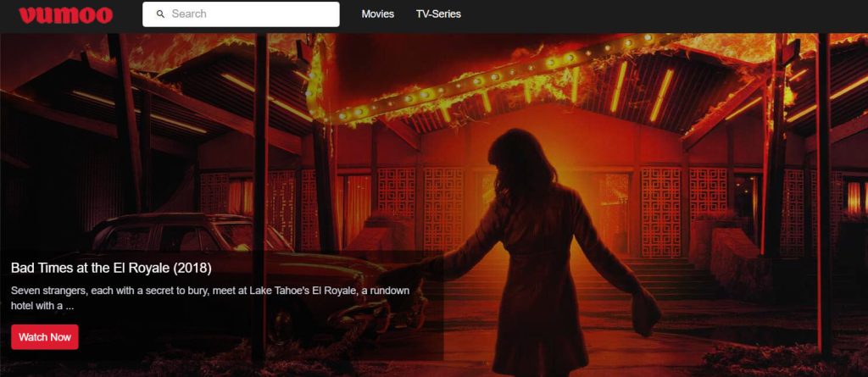Click the "rundown hotel with a" description line

(51, 306)
